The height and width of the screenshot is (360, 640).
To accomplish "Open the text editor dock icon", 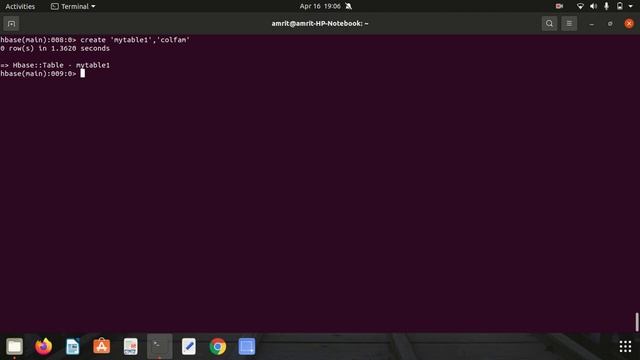I will coord(189,347).
